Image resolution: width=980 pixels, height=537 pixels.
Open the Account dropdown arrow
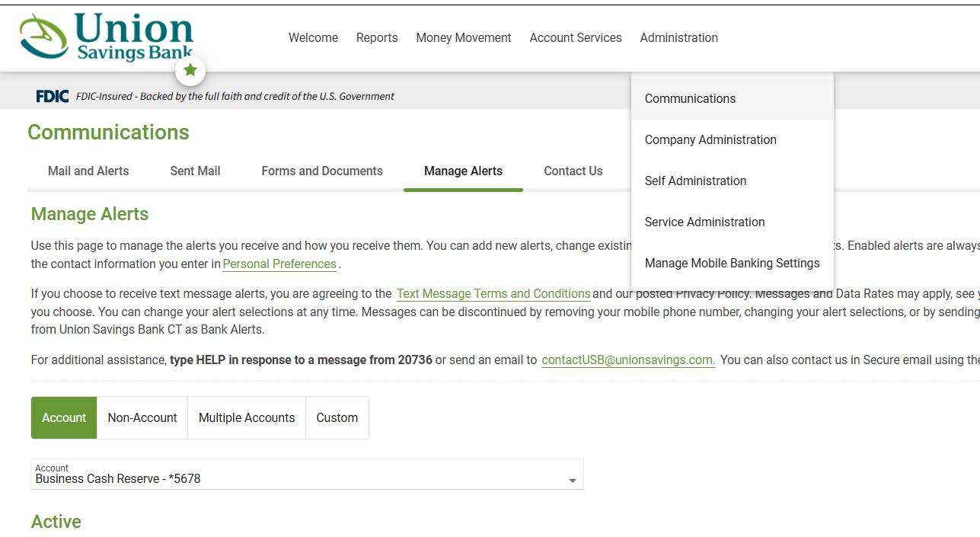point(572,481)
